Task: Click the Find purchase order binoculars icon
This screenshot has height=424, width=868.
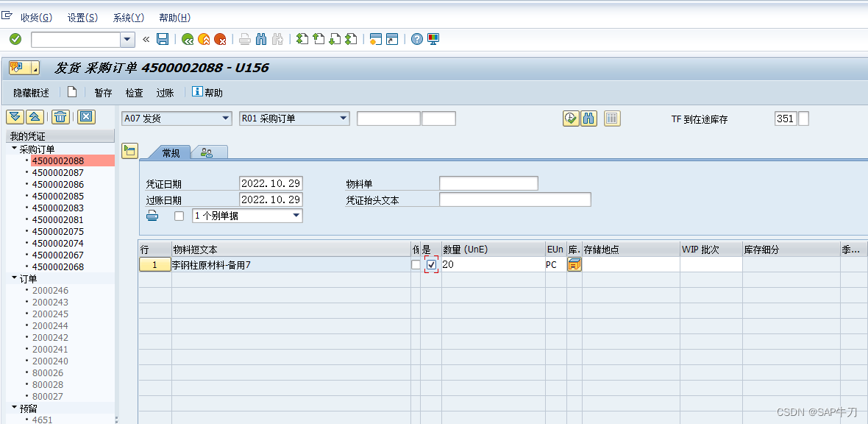Action: pyautogui.click(x=589, y=119)
